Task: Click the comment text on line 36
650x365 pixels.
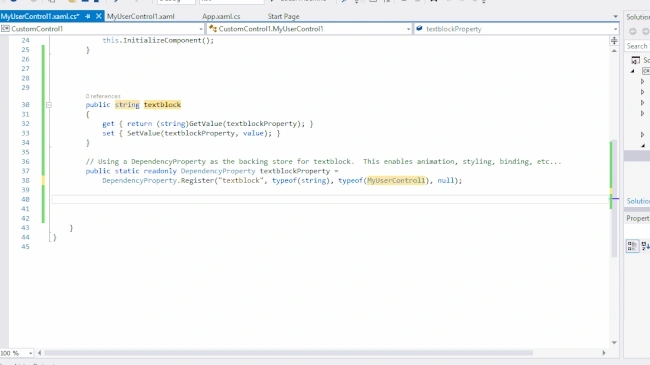Action: (x=323, y=161)
